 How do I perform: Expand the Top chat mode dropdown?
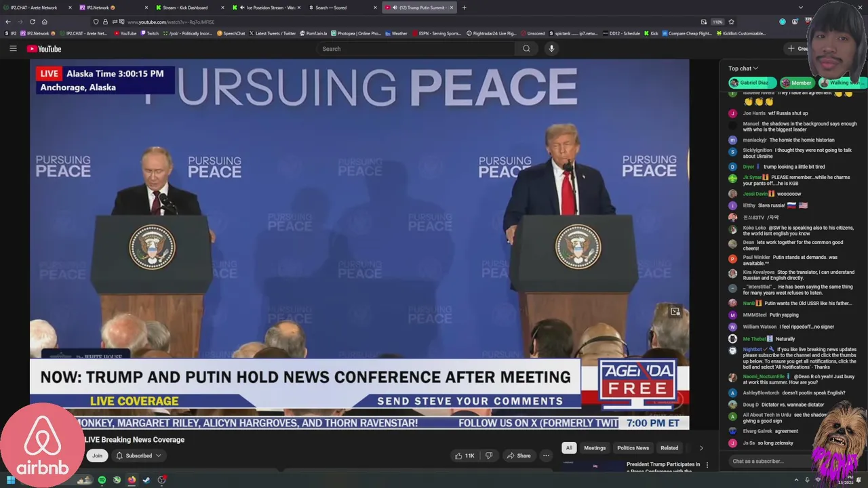(743, 68)
